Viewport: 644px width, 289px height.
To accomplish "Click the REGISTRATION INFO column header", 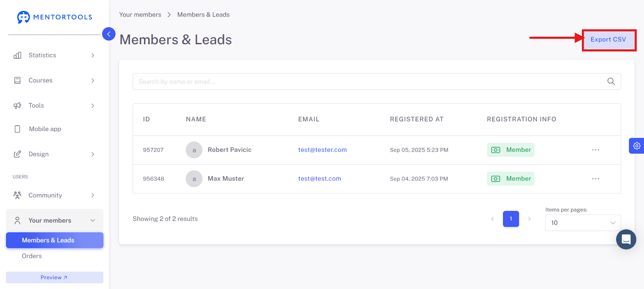I will [x=521, y=119].
